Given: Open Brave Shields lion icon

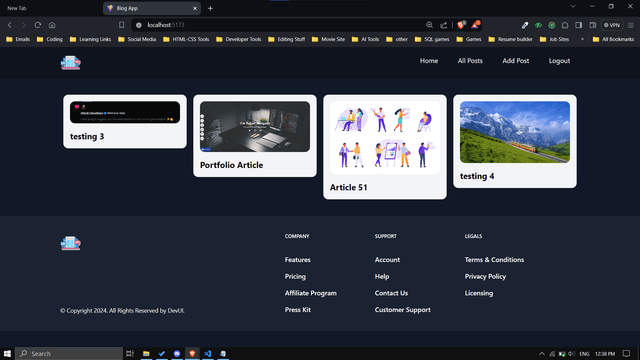Looking at the screenshot, I should point(461,25).
